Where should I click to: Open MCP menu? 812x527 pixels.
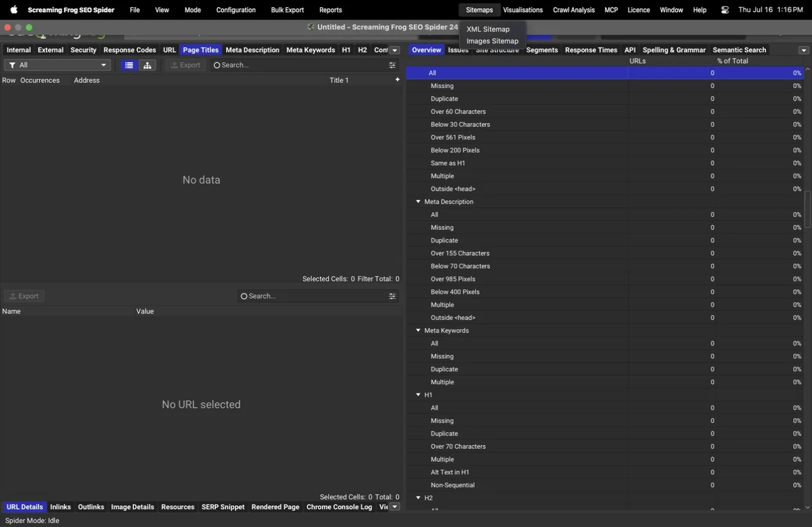coord(611,9)
